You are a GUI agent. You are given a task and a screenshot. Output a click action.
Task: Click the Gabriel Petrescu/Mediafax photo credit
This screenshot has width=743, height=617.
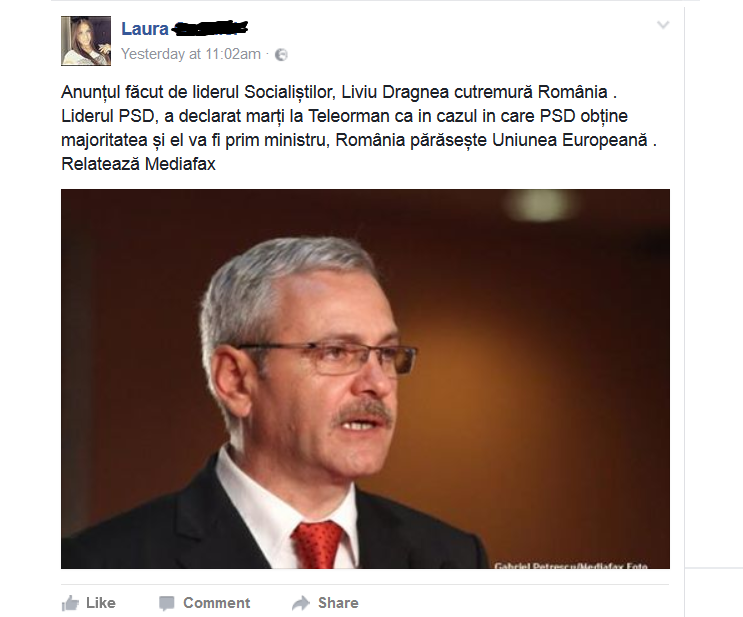pyautogui.click(x=571, y=565)
